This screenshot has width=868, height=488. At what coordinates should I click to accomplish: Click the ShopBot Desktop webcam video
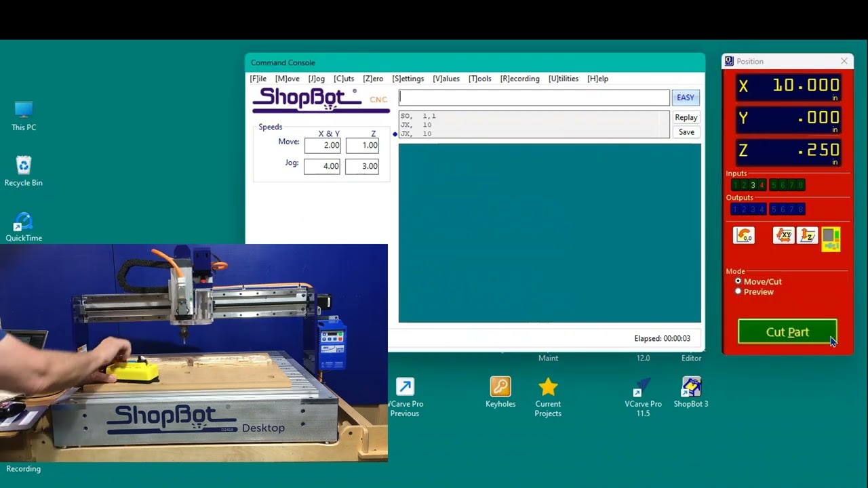point(194,352)
